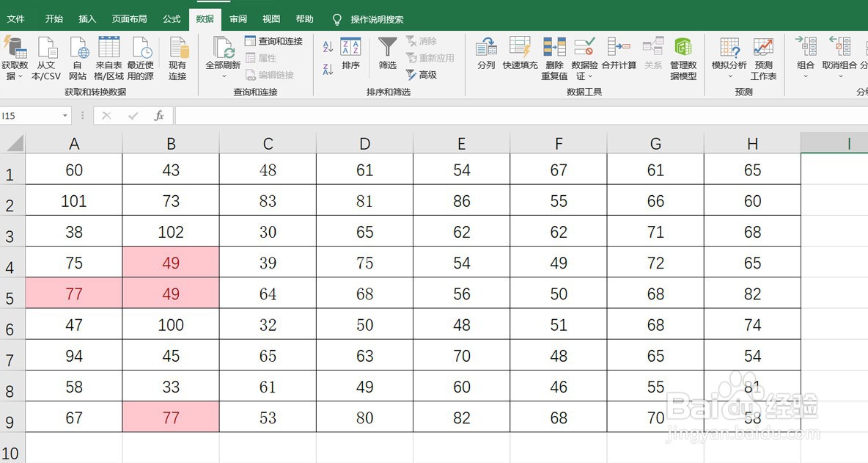This screenshot has height=463, width=868.
Task: Click 现有连接 icon
Action: tap(178, 48)
